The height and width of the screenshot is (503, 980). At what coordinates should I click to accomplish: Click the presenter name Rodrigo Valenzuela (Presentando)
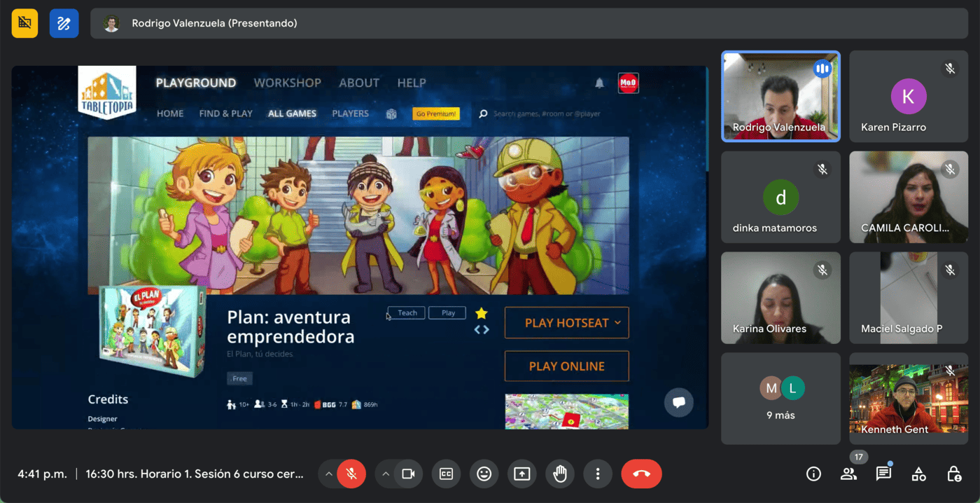click(214, 23)
